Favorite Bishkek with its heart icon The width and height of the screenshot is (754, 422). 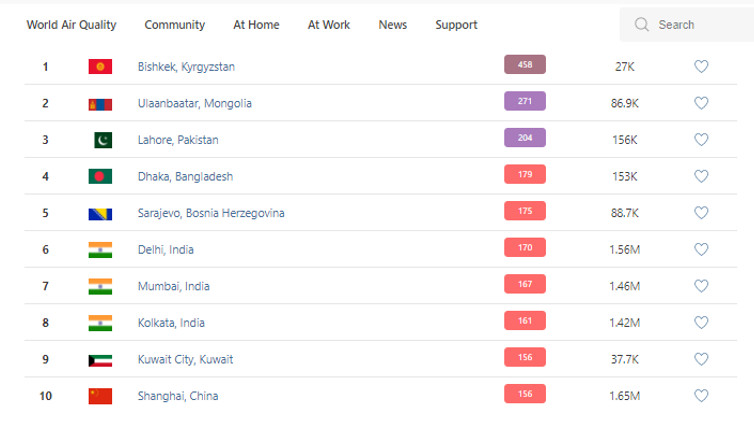pos(701,66)
